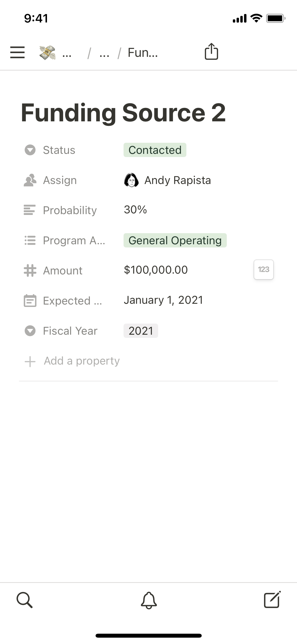Screen dimensions: 297x644
Task: Select the General Operating tag
Action: [x=175, y=240]
